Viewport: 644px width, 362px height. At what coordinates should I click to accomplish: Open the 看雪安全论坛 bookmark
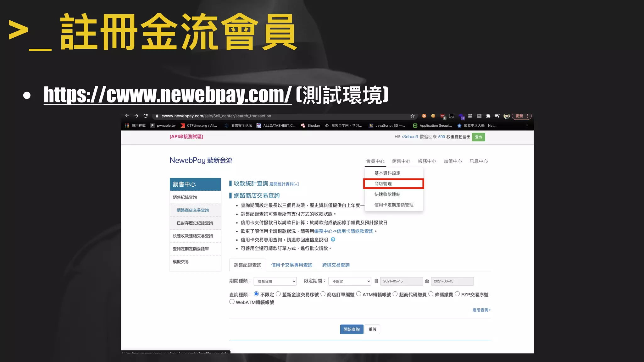click(238, 125)
